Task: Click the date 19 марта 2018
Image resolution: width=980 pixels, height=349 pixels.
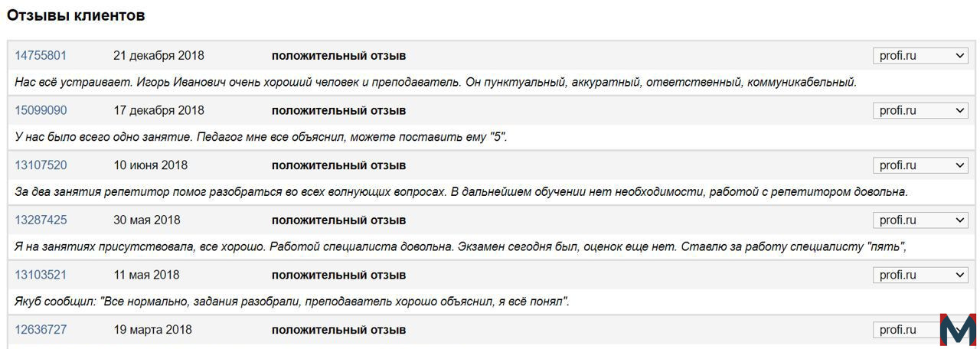Action: coord(152,330)
